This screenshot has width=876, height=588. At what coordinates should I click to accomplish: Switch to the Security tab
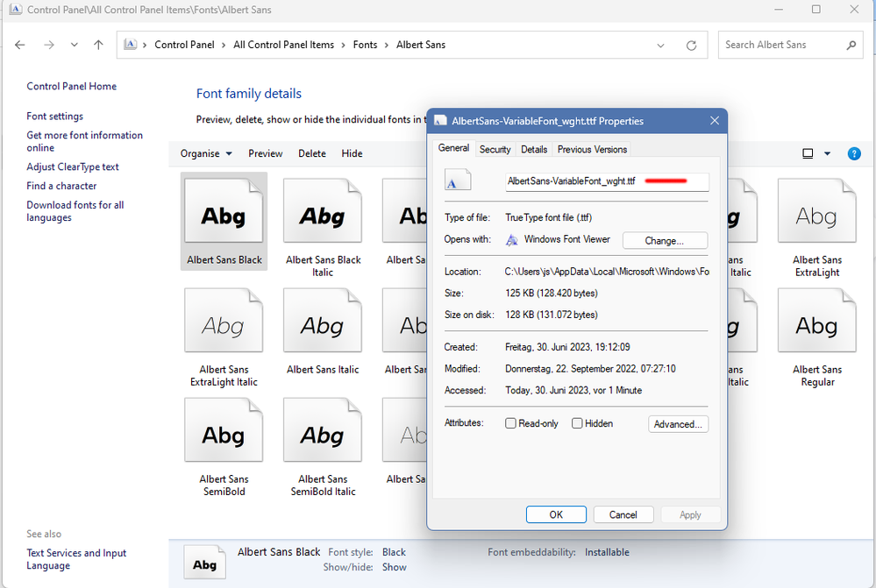coord(495,149)
